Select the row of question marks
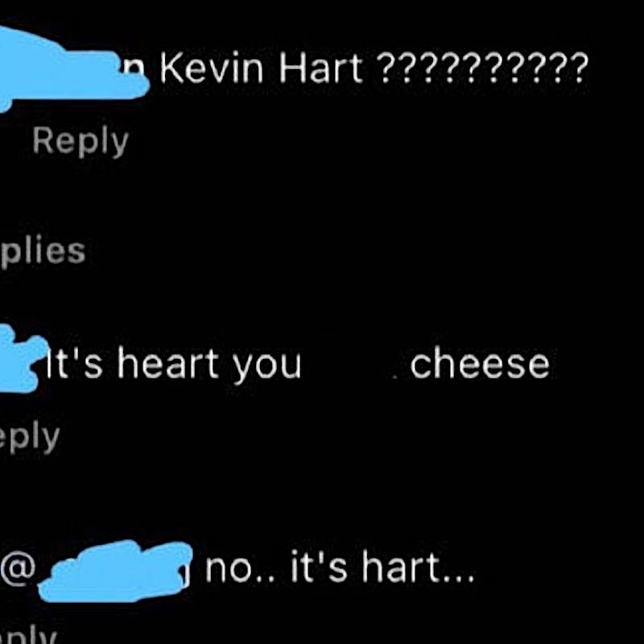Image resolution: width=644 pixels, height=644 pixels. (482, 68)
